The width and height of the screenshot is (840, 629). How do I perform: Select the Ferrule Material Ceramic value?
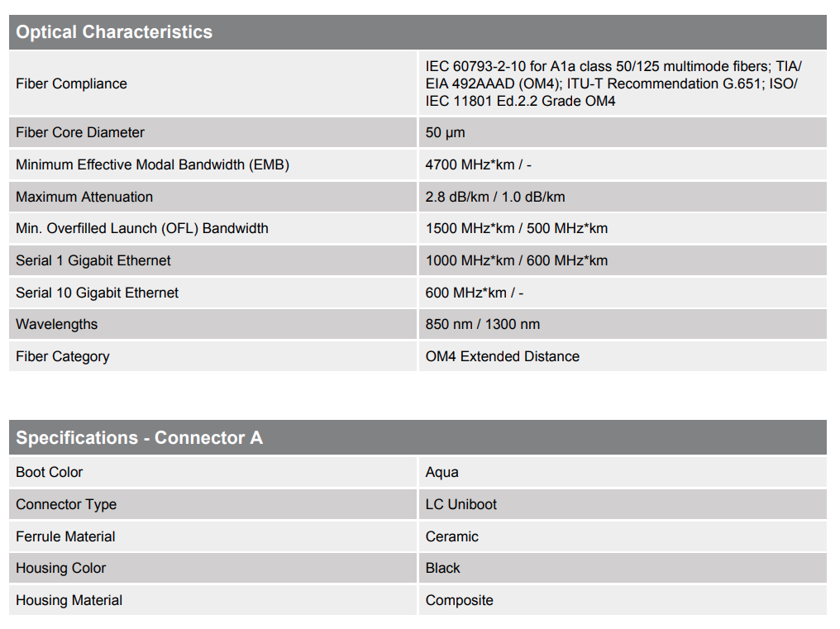coord(451,536)
